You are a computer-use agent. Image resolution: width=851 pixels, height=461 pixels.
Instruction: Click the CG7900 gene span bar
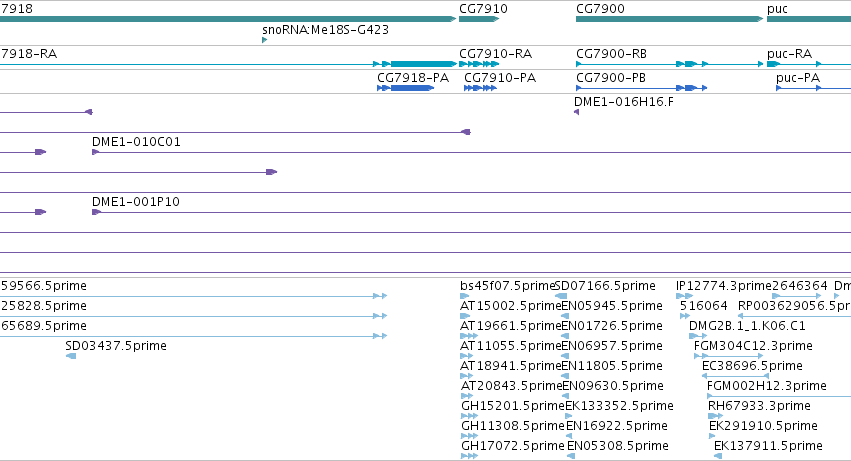(x=669, y=19)
